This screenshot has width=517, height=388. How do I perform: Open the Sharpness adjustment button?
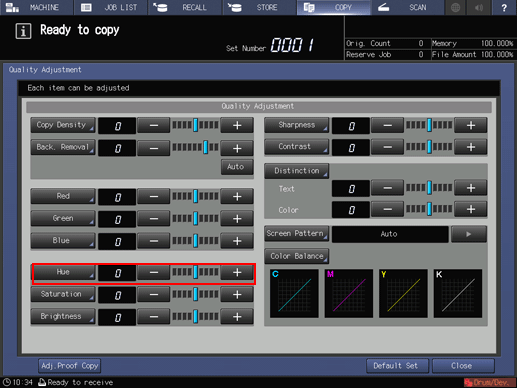(297, 125)
